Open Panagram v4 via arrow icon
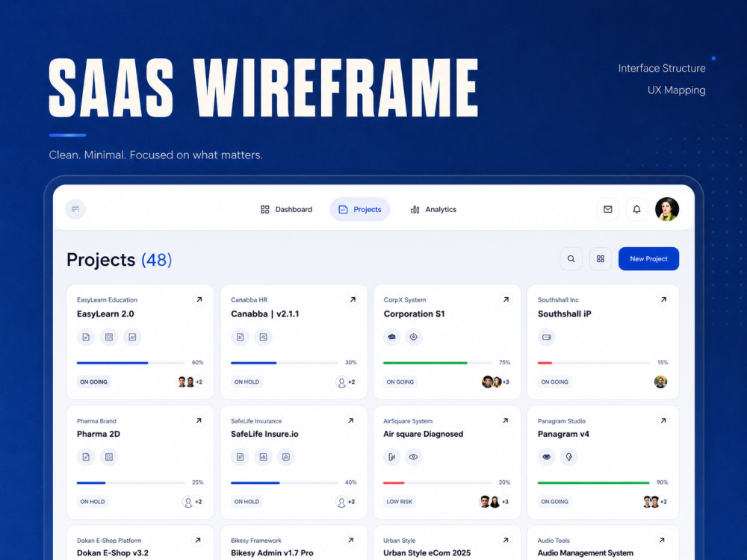The width and height of the screenshot is (747, 560). click(663, 420)
